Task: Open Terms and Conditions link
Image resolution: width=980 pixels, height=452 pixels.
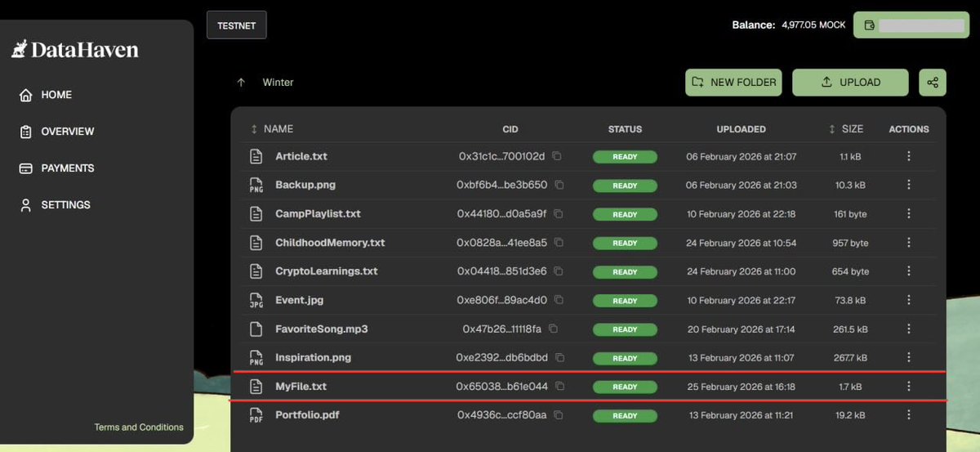Action: 139,427
